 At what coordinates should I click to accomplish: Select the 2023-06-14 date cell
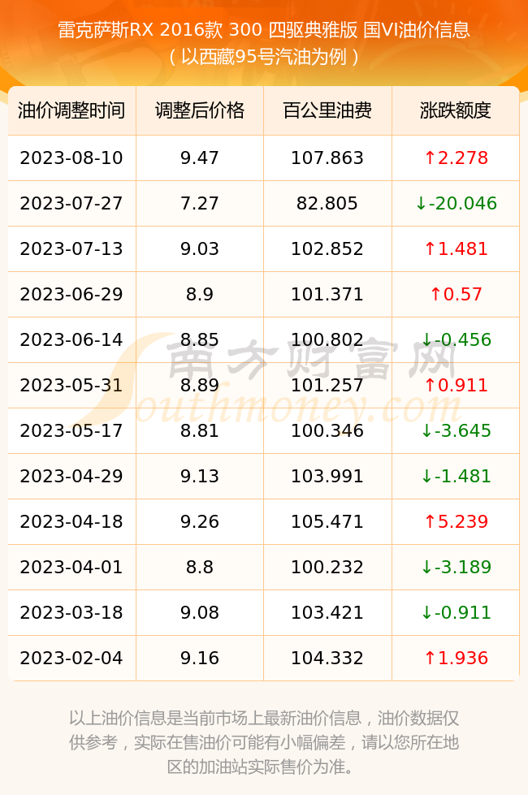(x=71, y=339)
